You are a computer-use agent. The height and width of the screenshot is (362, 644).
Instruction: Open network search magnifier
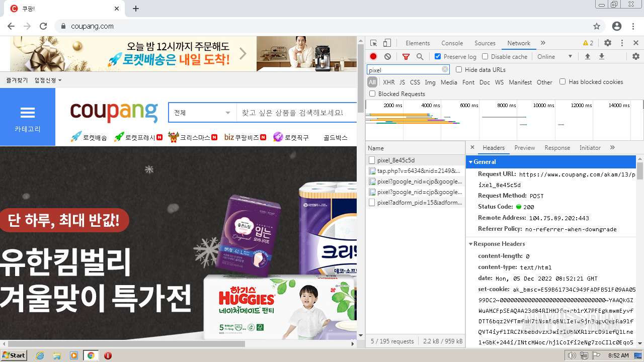[420, 57]
